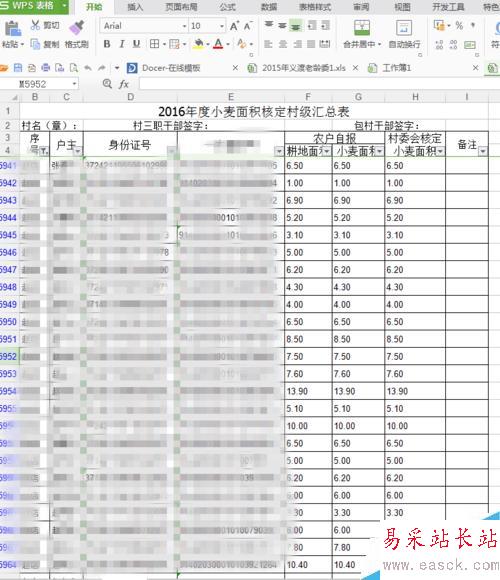Align text to middle of cell
Viewport: 500px width, 580px height.
pyautogui.click(x=282, y=25)
